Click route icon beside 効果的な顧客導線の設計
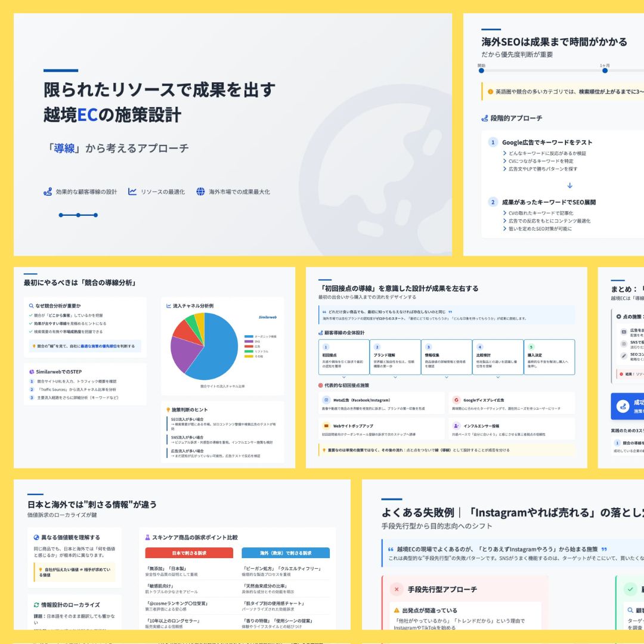The height and width of the screenshot is (644, 644). (x=48, y=192)
